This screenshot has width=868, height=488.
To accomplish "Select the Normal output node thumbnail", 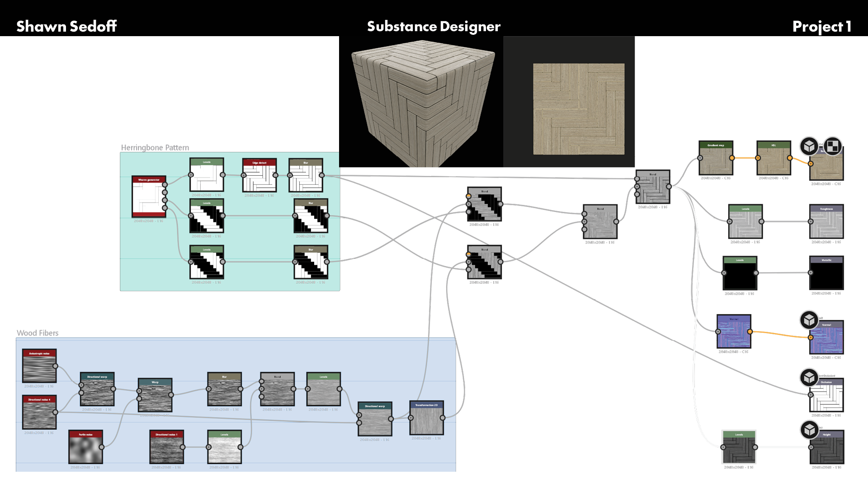I will (826, 337).
